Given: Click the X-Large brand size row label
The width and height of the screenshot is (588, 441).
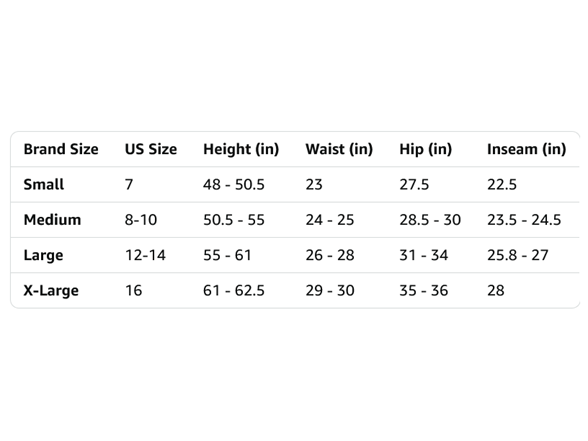Looking at the screenshot, I should (51, 290).
